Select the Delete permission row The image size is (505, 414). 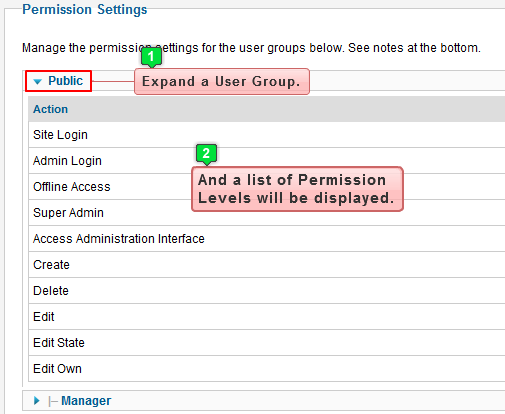click(x=267, y=291)
